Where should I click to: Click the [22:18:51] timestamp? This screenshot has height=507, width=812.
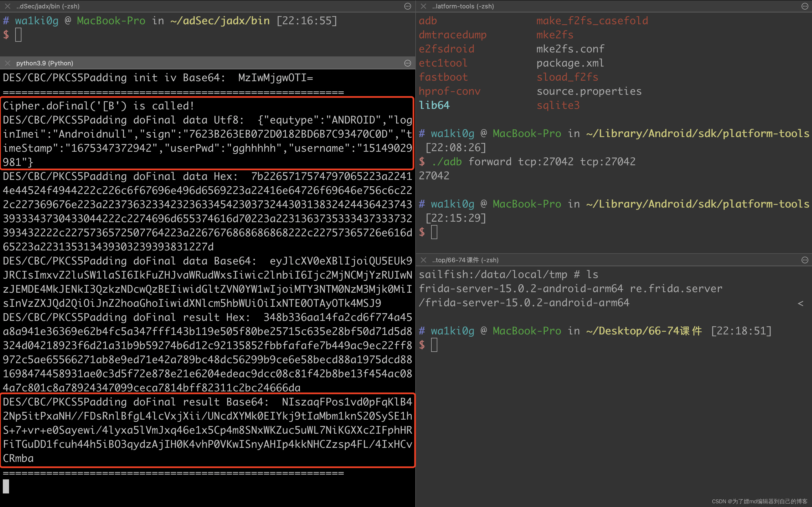click(741, 331)
